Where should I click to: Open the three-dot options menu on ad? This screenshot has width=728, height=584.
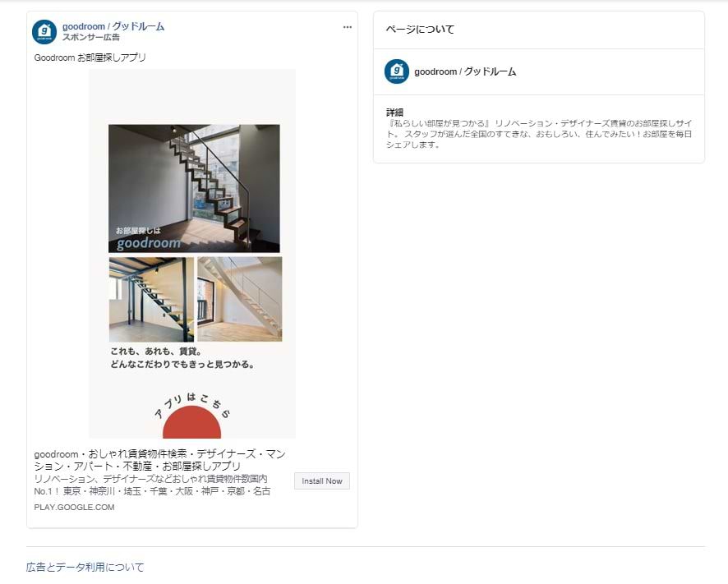point(348,27)
